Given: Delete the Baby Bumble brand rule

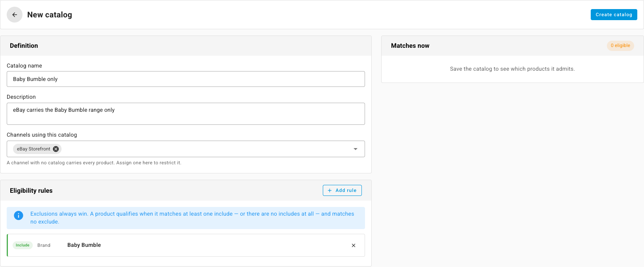Looking at the screenshot, I should coord(354,245).
